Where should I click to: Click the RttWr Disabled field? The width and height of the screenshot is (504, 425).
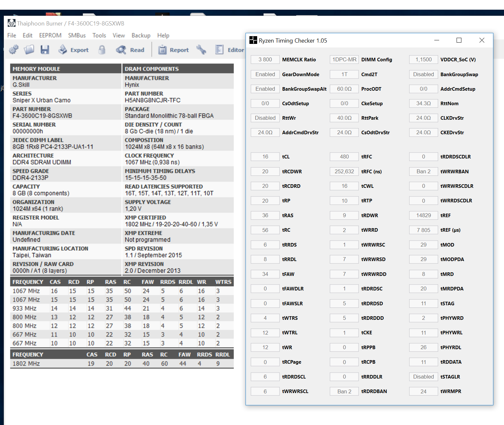click(x=265, y=118)
